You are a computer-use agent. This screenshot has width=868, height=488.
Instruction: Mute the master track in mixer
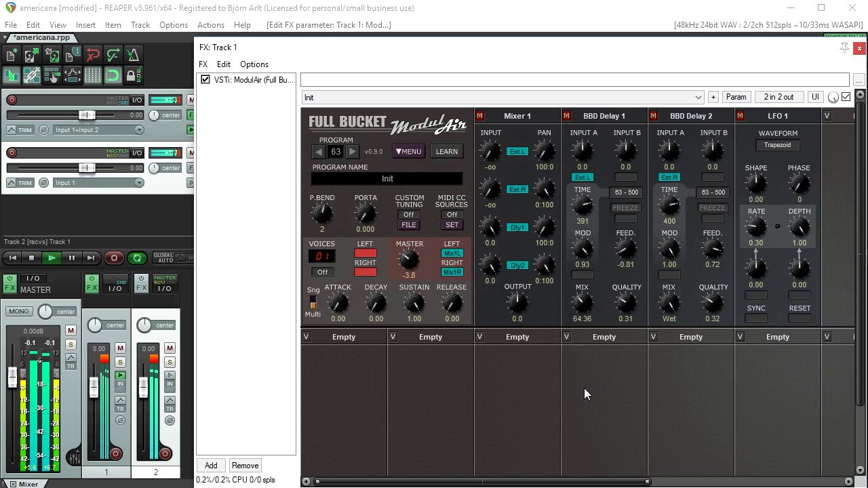tap(71, 330)
